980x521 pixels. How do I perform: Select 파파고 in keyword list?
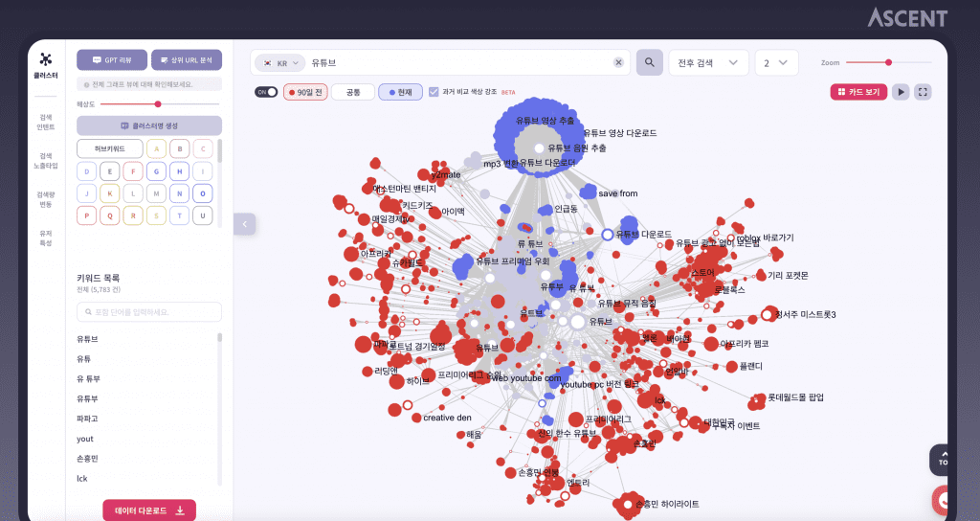pyautogui.click(x=87, y=419)
